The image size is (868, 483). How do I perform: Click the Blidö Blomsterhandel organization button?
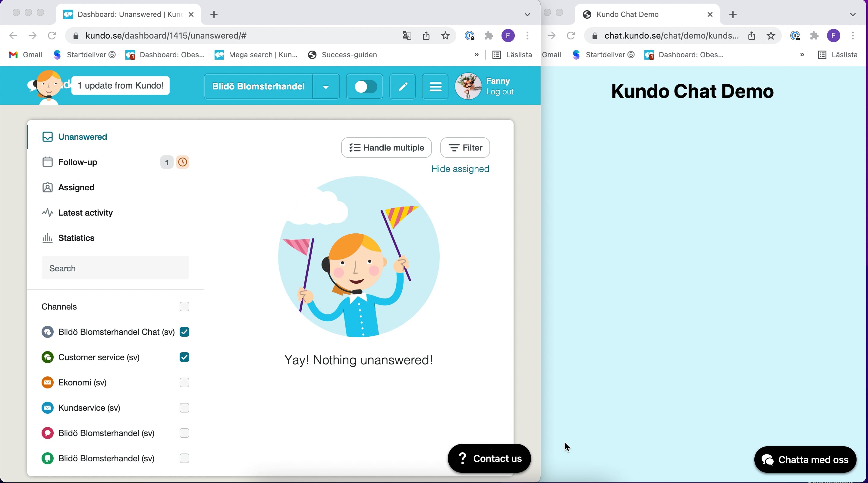pos(259,86)
